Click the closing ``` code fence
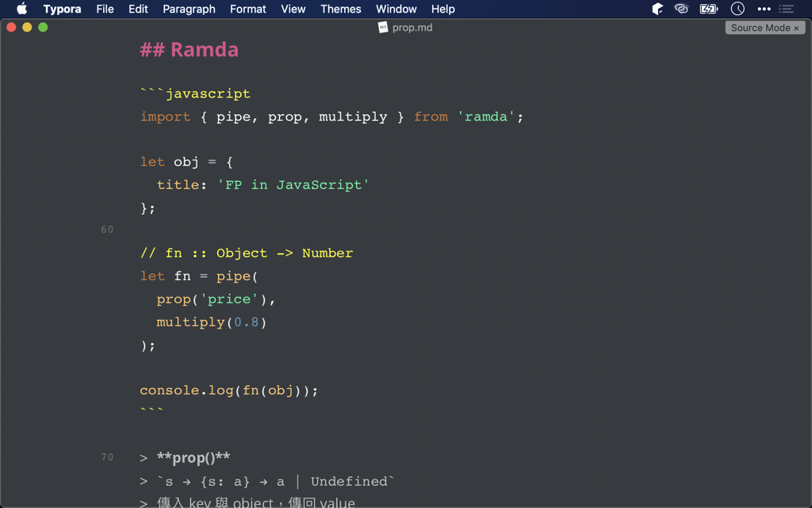 tap(151, 410)
